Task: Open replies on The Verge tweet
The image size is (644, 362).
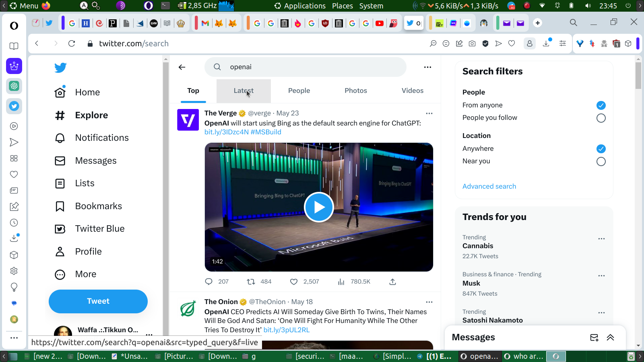Action: click(x=208, y=282)
